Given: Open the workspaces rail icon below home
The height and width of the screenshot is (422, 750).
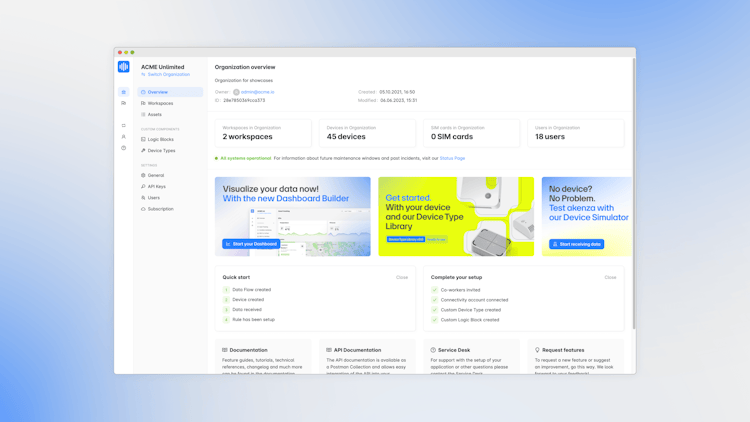Looking at the screenshot, I should click(x=123, y=103).
